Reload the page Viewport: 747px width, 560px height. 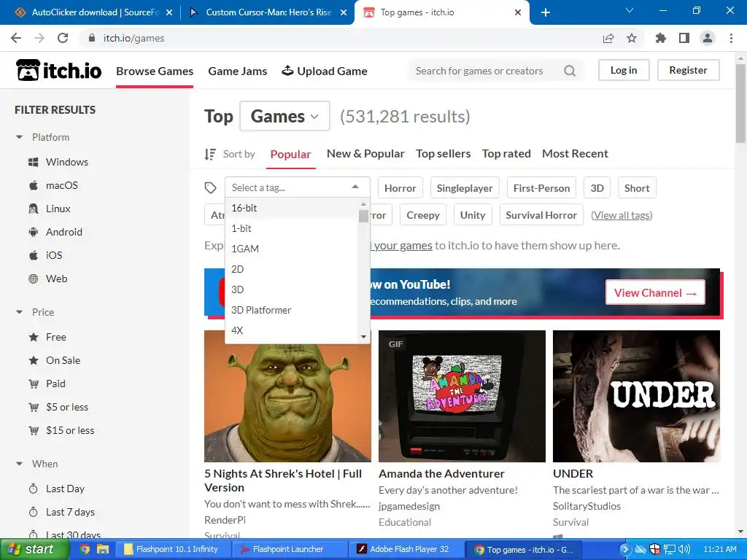[63, 38]
